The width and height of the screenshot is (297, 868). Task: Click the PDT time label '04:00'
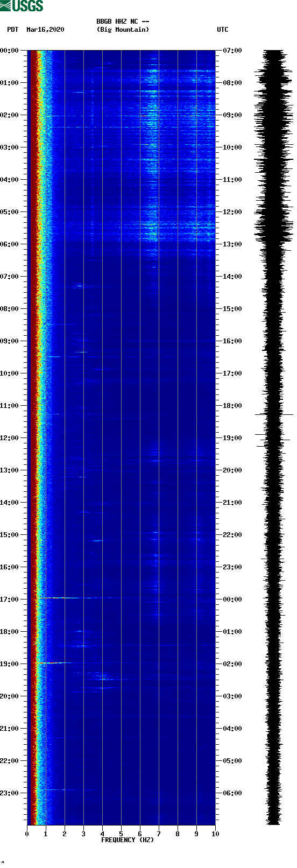[10, 180]
